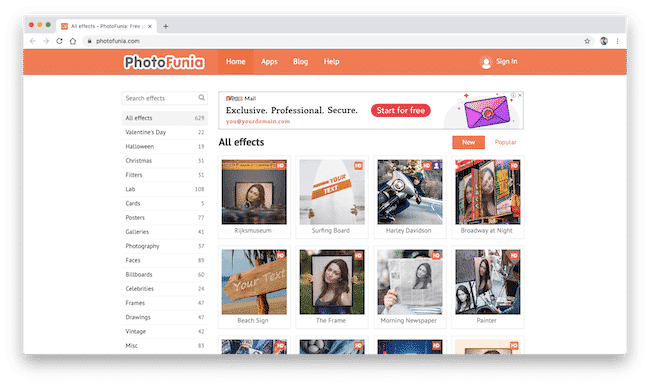
Task: Click the face badge on Harley Davidson
Action: click(436, 166)
